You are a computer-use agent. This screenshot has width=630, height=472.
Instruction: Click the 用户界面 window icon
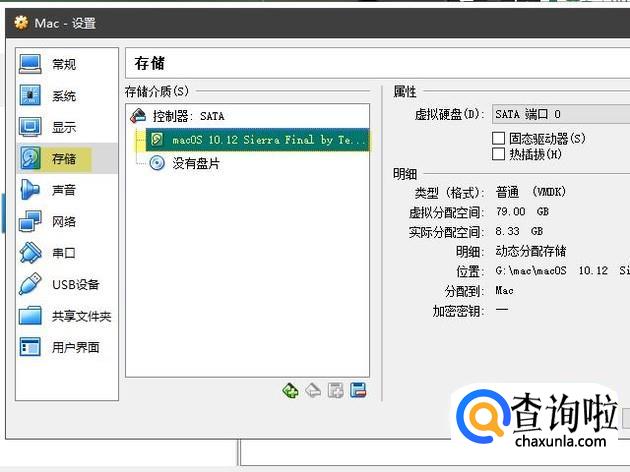click(x=30, y=347)
